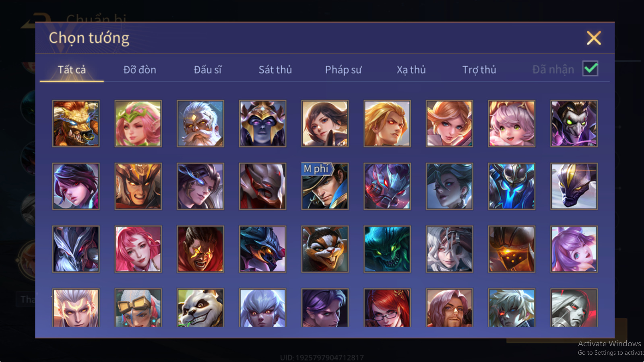Select the purple-haired girl hero in third row

(x=574, y=249)
